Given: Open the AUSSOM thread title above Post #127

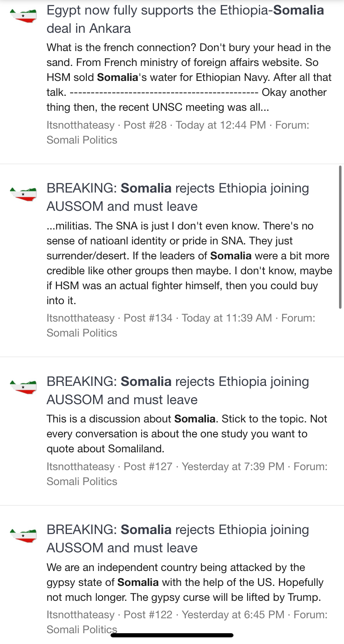Looking at the screenshot, I should pyautogui.click(x=178, y=390).
